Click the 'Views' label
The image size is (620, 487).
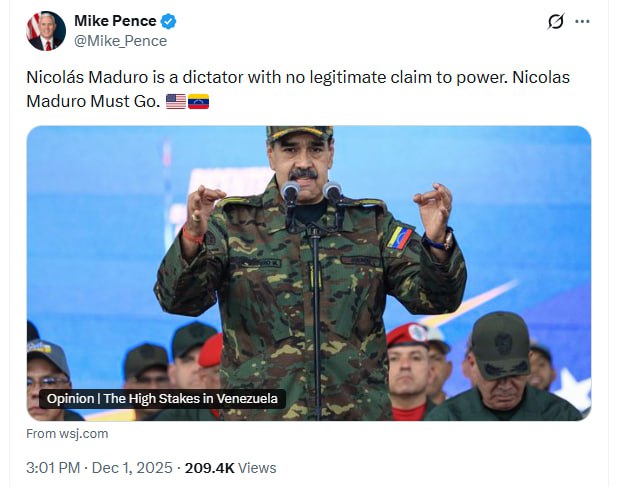pos(257,467)
